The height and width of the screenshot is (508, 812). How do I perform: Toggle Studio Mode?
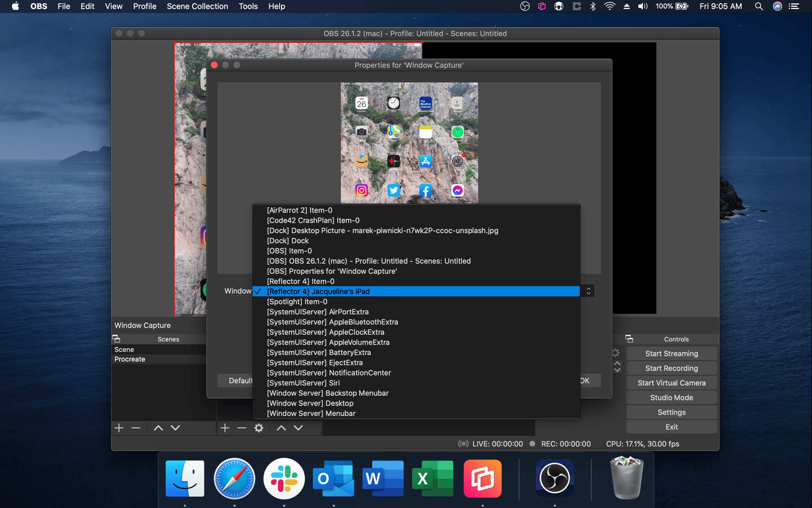point(671,397)
